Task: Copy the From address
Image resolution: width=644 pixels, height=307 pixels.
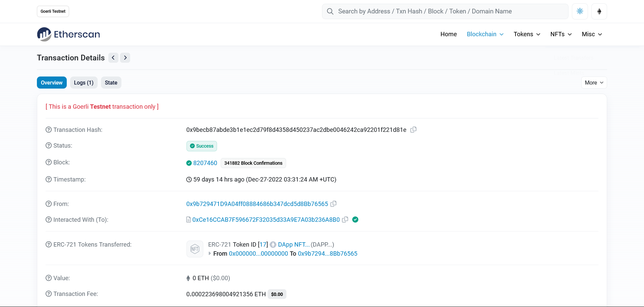Action: (333, 204)
